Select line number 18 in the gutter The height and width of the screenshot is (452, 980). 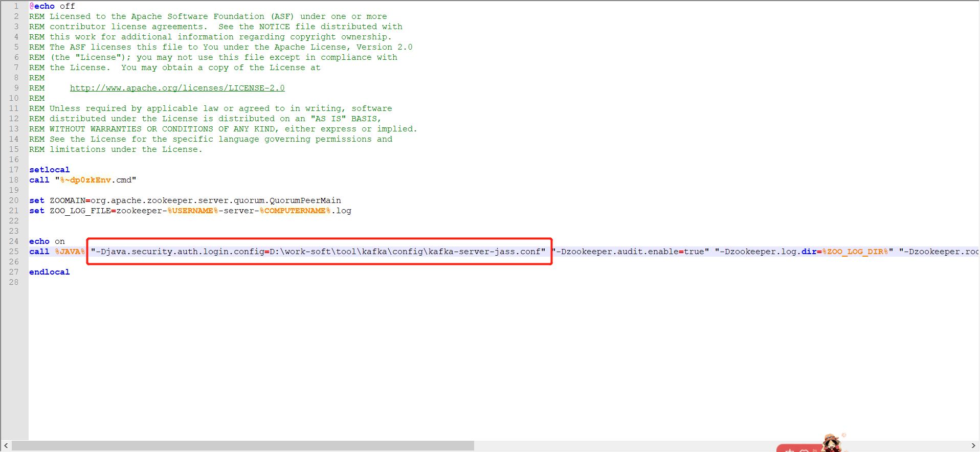[14, 180]
